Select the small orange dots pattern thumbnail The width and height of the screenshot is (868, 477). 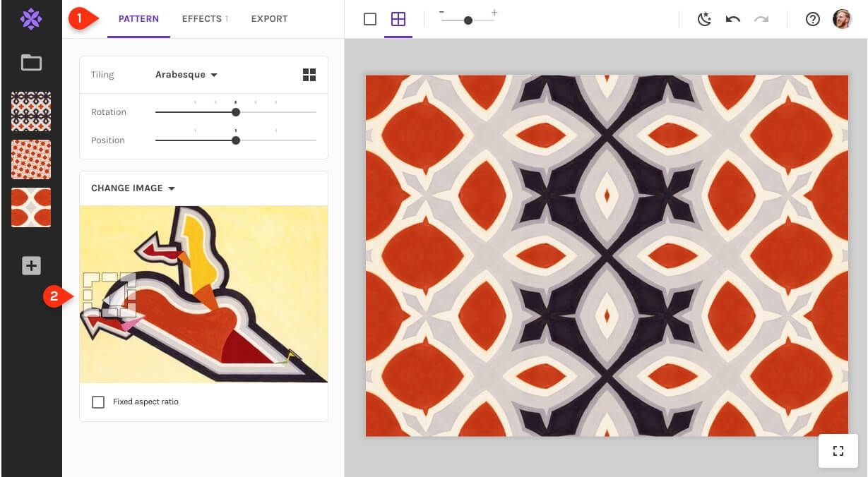tap(31, 159)
